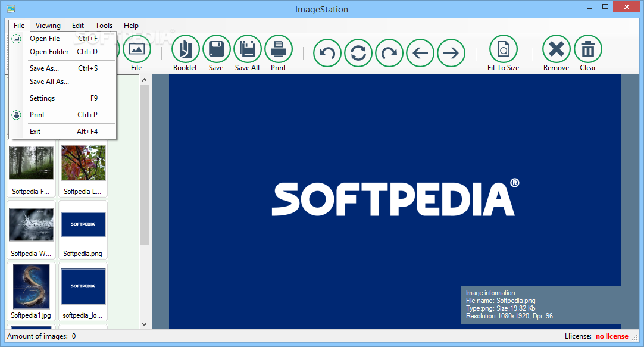The width and height of the screenshot is (644, 347).
Task: Choose Open File from the File menu
Action: [63, 39]
